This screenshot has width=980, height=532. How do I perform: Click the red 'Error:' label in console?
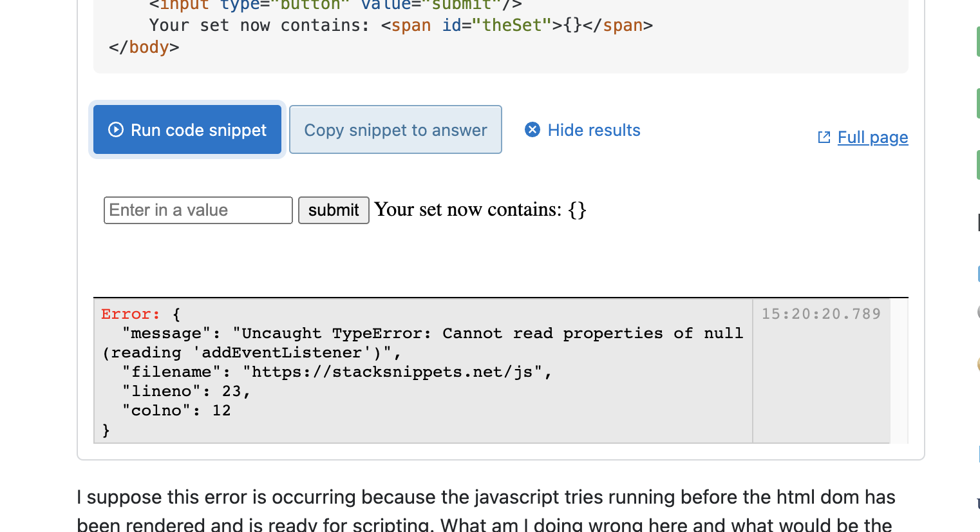point(130,314)
